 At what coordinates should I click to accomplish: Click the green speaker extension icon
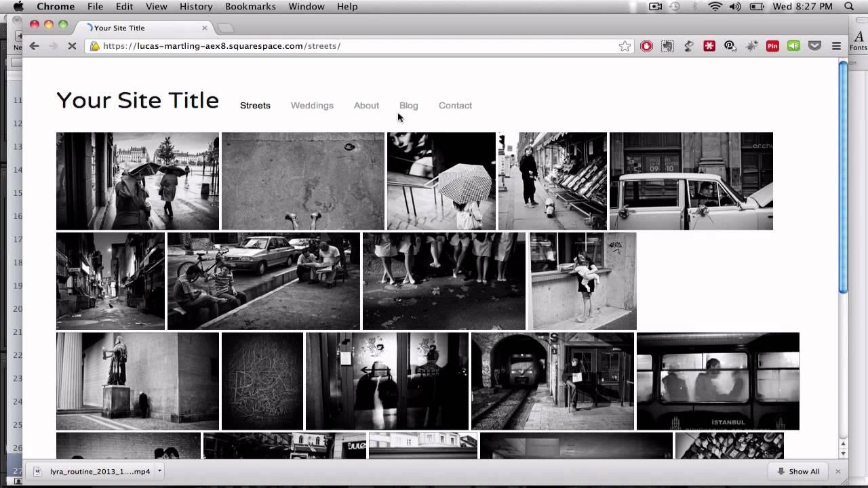(793, 46)
